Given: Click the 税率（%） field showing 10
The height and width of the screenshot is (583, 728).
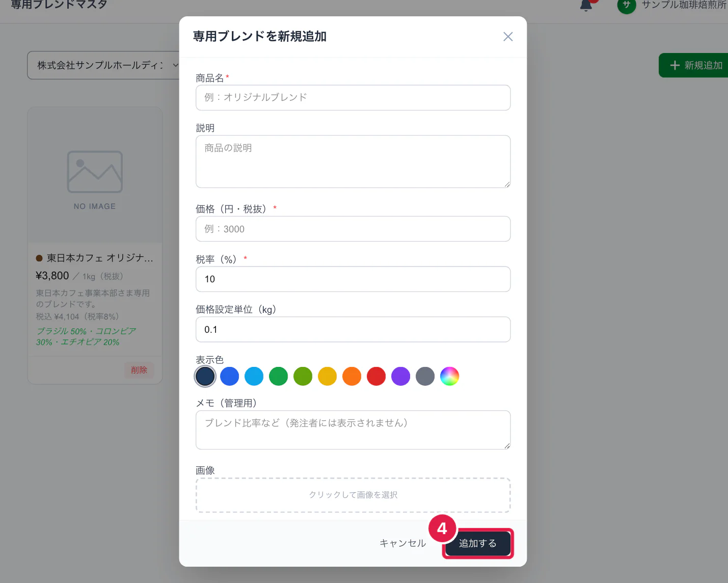Looking at the screenshot, I should pos(353,279).
